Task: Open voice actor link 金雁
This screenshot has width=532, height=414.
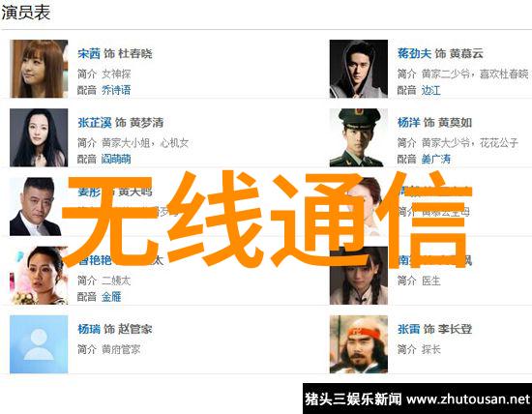Action: pos(111,297)
